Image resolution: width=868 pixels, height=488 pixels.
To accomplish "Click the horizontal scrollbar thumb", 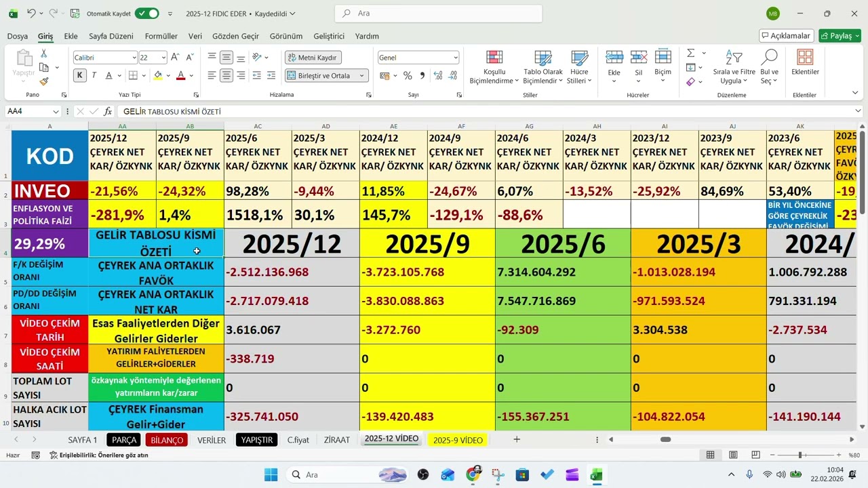I will click(x=665, y=439).
